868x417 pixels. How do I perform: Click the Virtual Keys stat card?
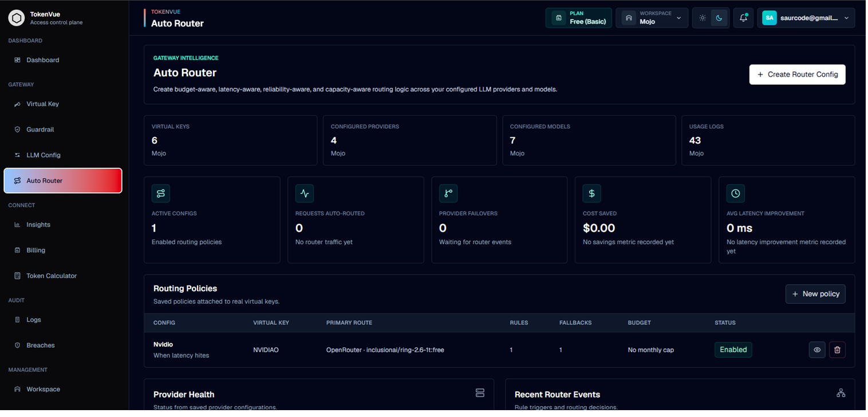(230, 140)
